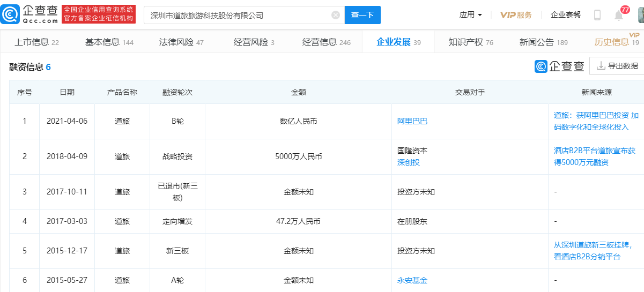Click date cell 2017-03-03

pos(67,221)
